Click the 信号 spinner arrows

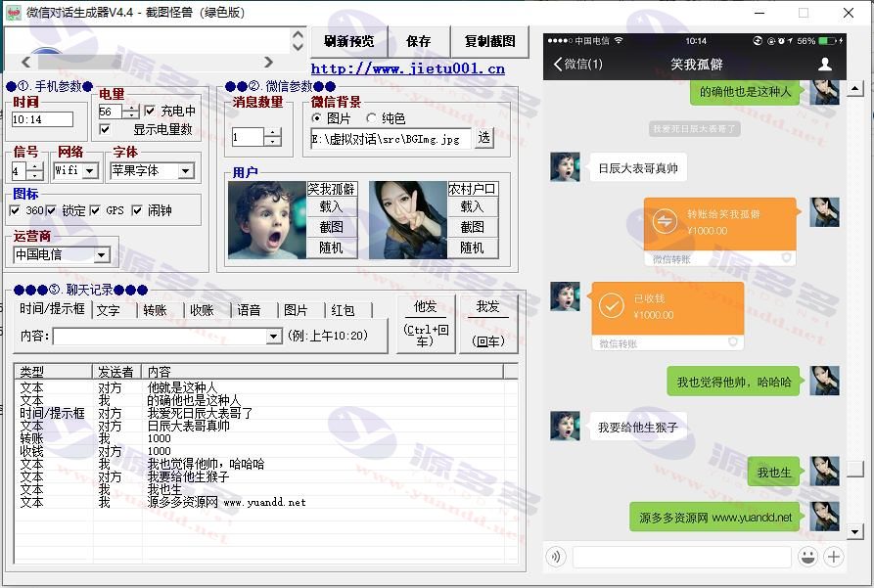click(x=34, y=171)
